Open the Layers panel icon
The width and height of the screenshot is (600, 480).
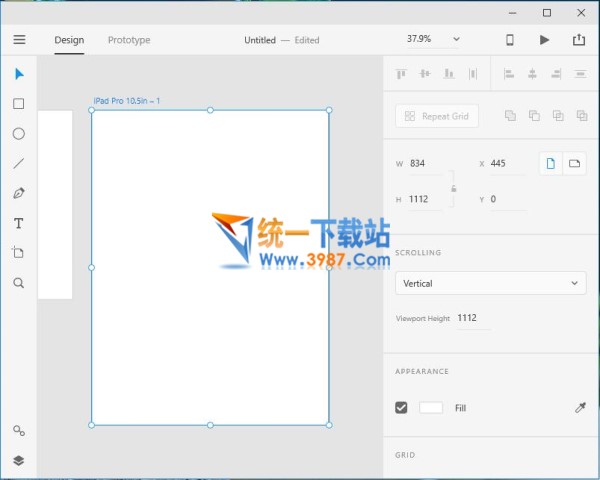[x=18, y=461]
